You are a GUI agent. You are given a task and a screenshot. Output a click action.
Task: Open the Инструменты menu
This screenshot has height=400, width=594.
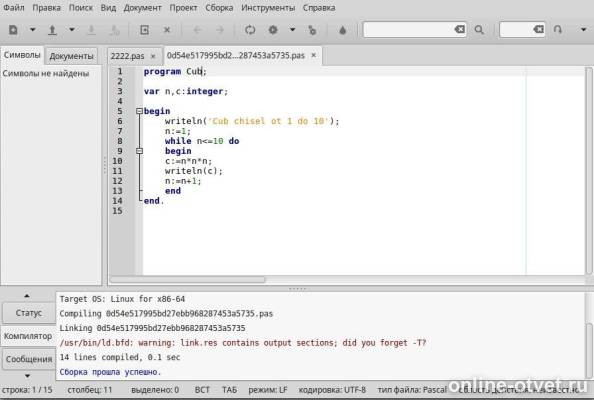(268, 8)
